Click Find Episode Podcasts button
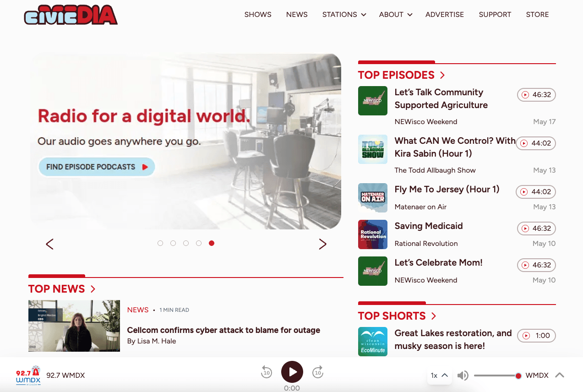The width and height of the screenshot is (583, 392). pos(97,167)
